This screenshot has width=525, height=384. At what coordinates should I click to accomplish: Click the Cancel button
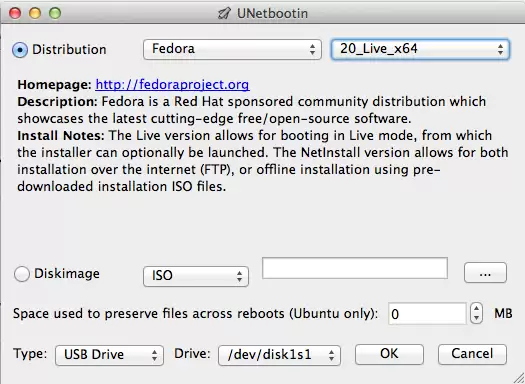pyautogui.click(x=472, y=354)
